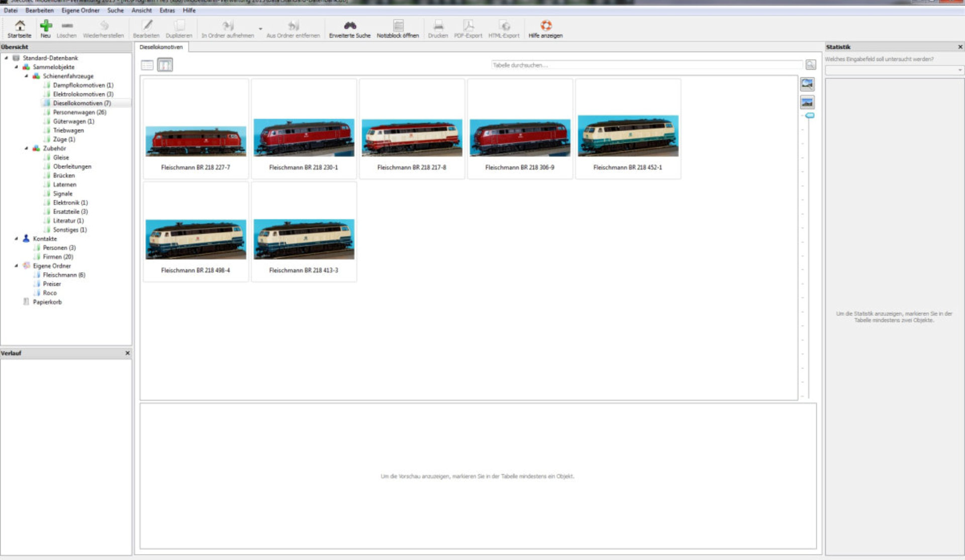Select Fleischmann BR 218 452-1 thumbnail
965x560 pixels.
(628, 129)
